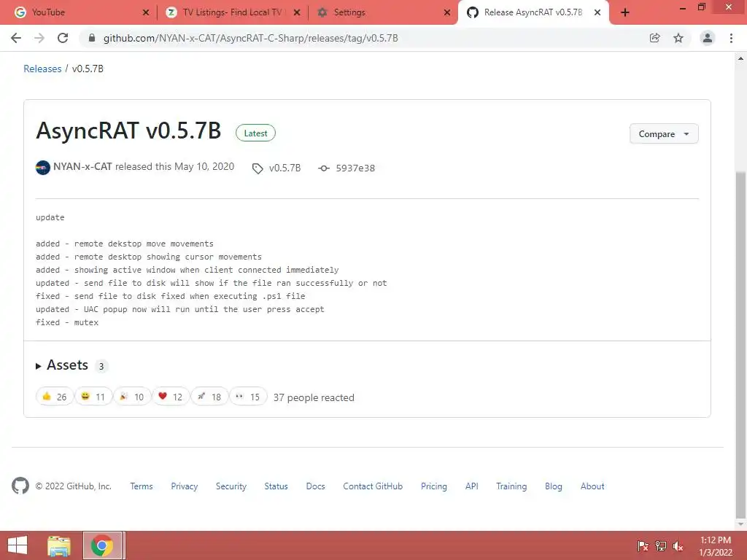This screenshot has width=747, height=560.
Task: Open the Terms footer link
Action: [x=142, y=486]
